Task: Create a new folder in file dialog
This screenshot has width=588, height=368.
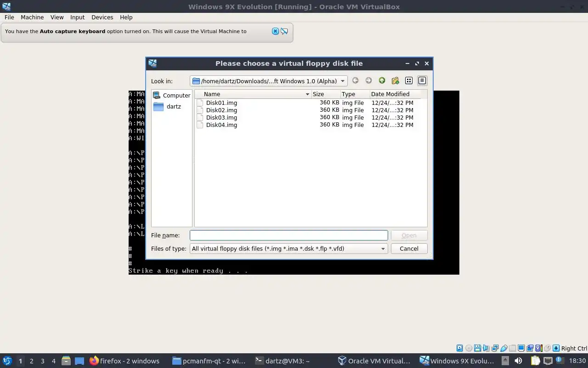Action: (395, 80)
